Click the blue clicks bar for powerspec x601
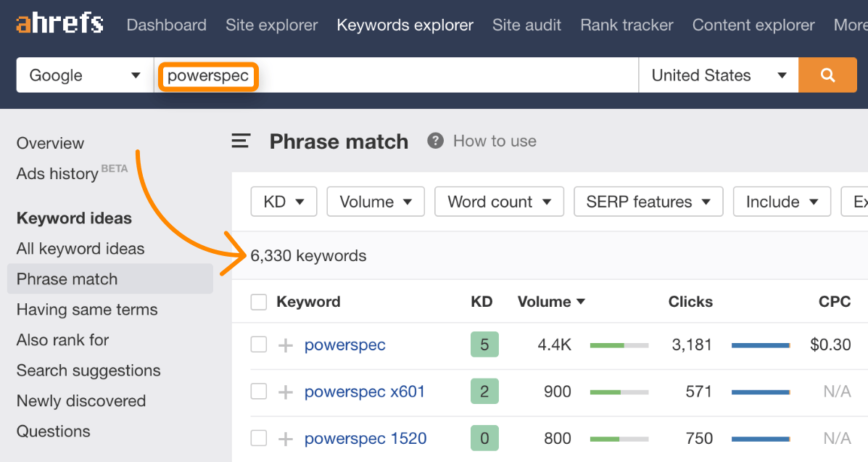The height and width of the screenshot is (462, 868). [x=761, y=392]
